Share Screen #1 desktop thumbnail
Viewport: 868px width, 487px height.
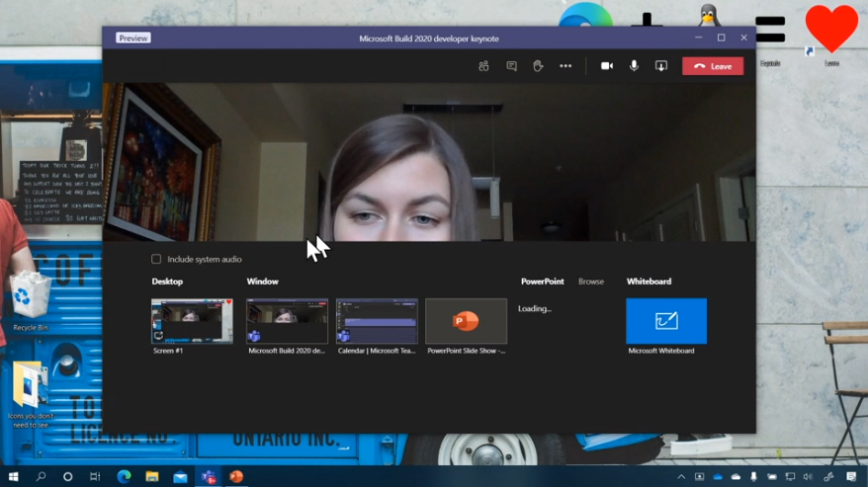click(192, 321)
